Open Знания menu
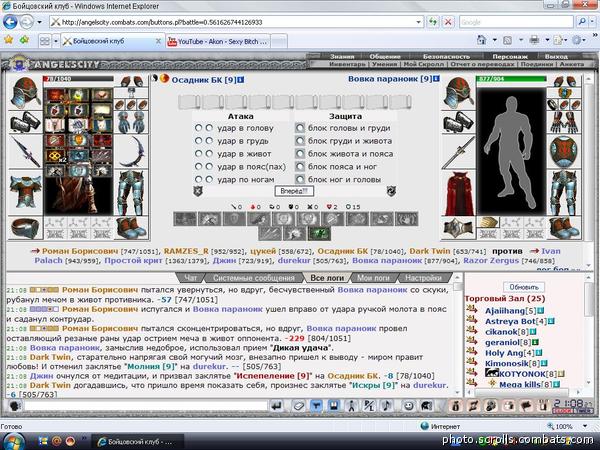The height and width of the screenshot is (450, 600). pos(342,56)
